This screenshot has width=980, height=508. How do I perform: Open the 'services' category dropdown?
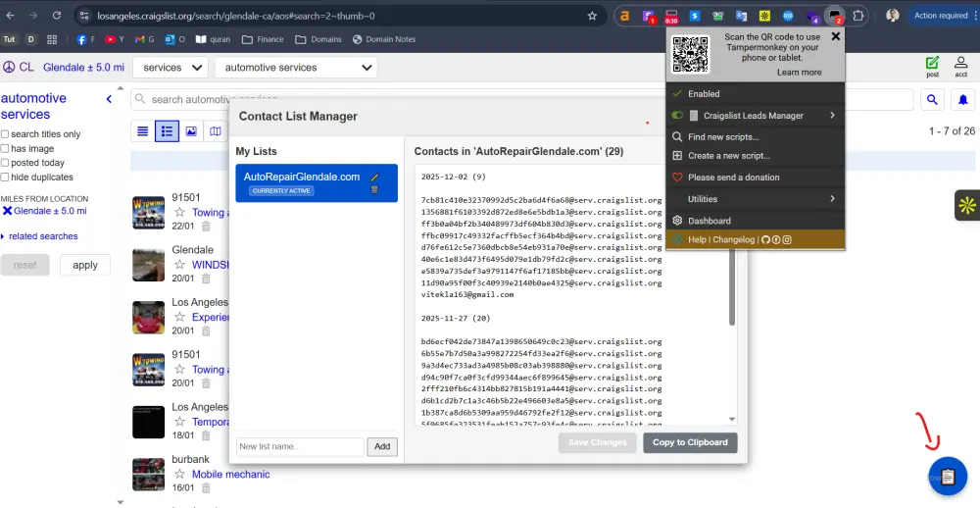pyautogui.click(x=170, y=68)
